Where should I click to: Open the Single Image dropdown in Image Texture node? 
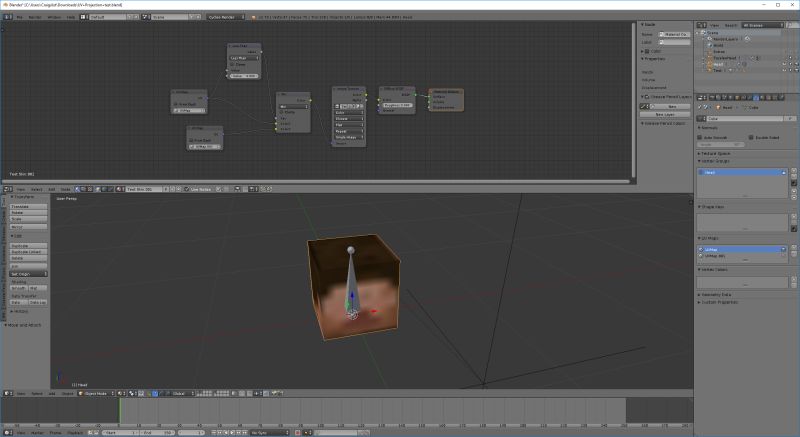pyautogui.click(x=349, y=137)
